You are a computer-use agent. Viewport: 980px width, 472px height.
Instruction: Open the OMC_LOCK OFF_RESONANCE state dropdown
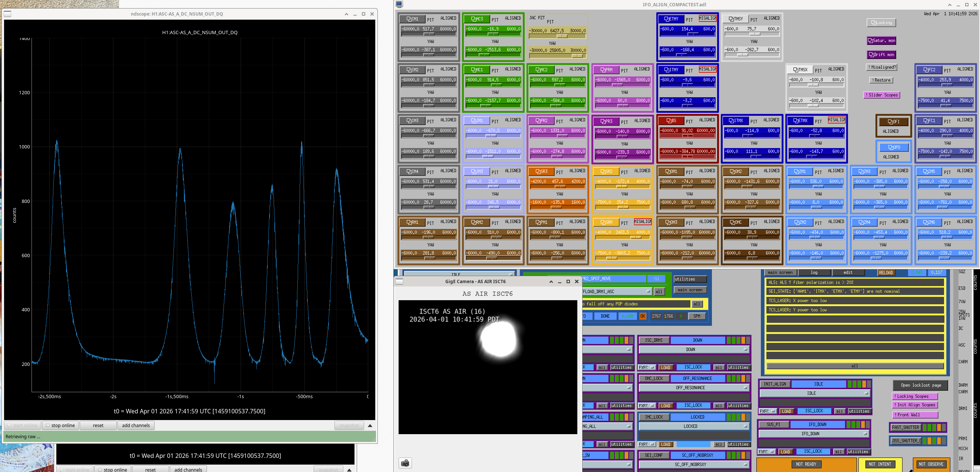[x=694, y=387]
